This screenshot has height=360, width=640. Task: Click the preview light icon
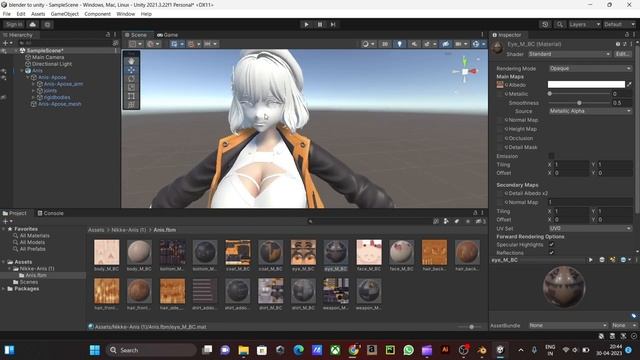tap(612, 260)
